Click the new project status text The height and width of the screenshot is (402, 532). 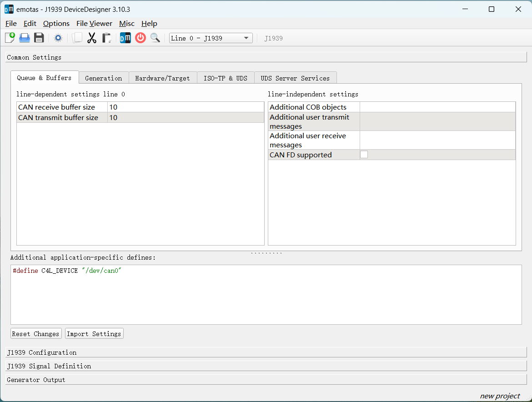(500, 396)
